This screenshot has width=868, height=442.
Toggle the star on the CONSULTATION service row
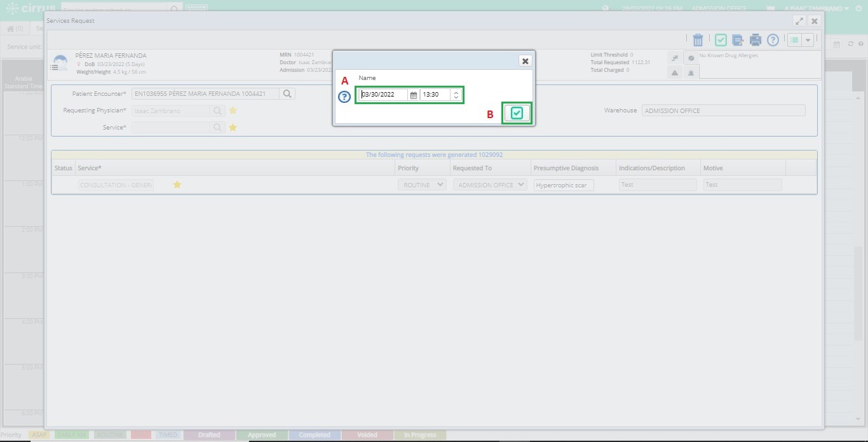177,185
